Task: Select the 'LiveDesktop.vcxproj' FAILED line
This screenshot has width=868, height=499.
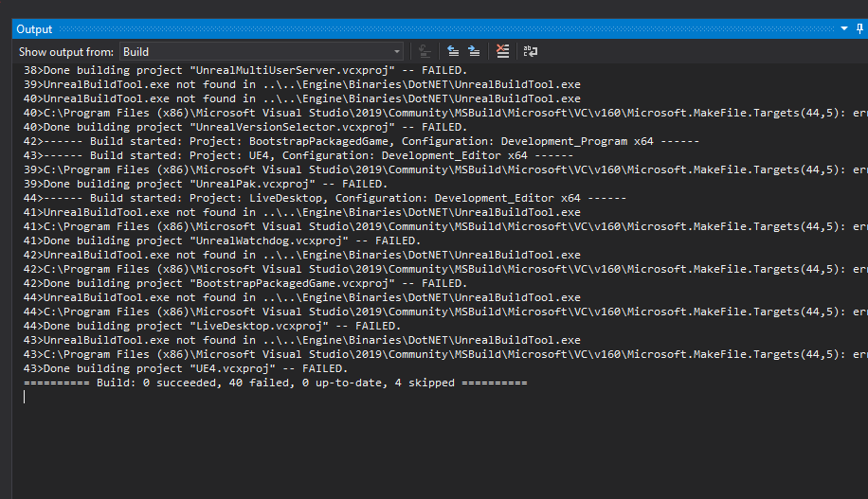Action: (212, 326)
